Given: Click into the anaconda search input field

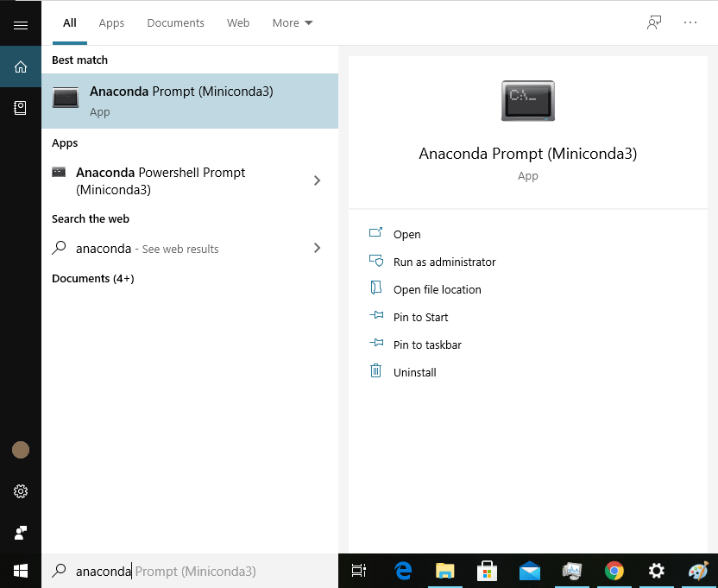Looking at the screenshot, I should pos(190,571).
